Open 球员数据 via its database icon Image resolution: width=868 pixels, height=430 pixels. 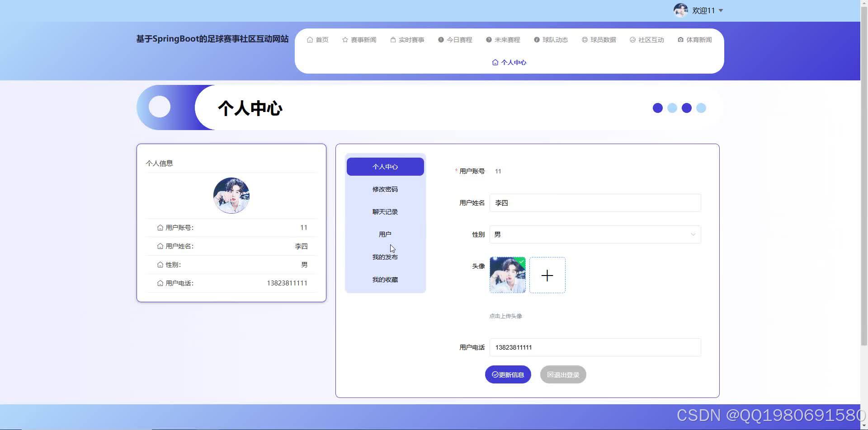coord(585,39)
